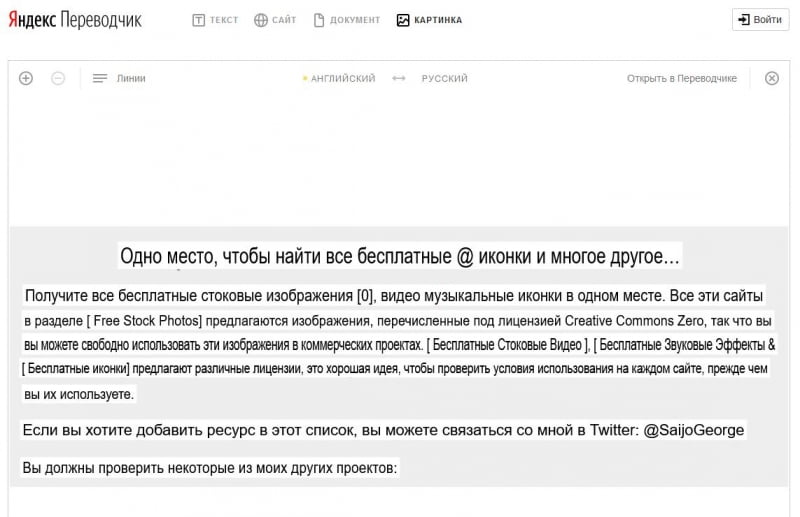Choose target language Русский
Screen dimensions: 800x517
click(x=444, y=78)
